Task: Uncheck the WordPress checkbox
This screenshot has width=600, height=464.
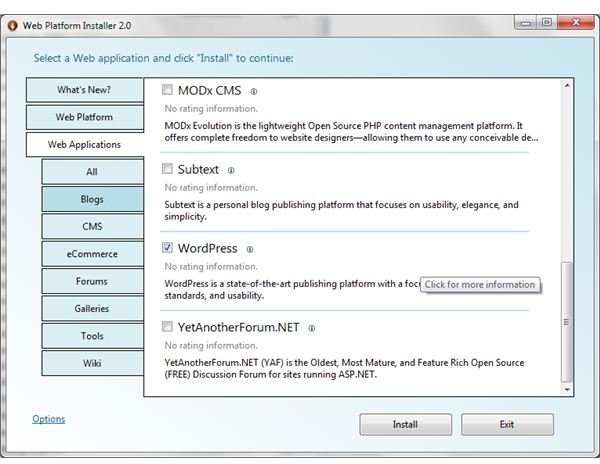Action: (167, 247)
